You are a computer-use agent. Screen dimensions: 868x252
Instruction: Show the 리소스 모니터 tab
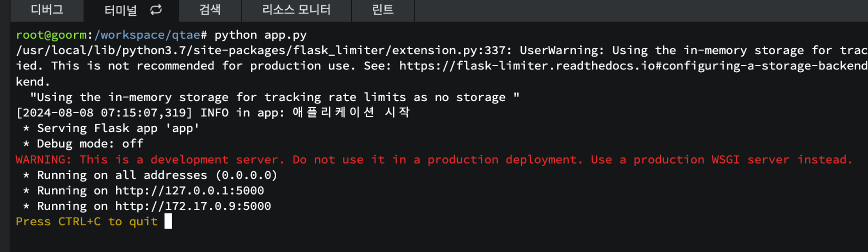[296, 10]
